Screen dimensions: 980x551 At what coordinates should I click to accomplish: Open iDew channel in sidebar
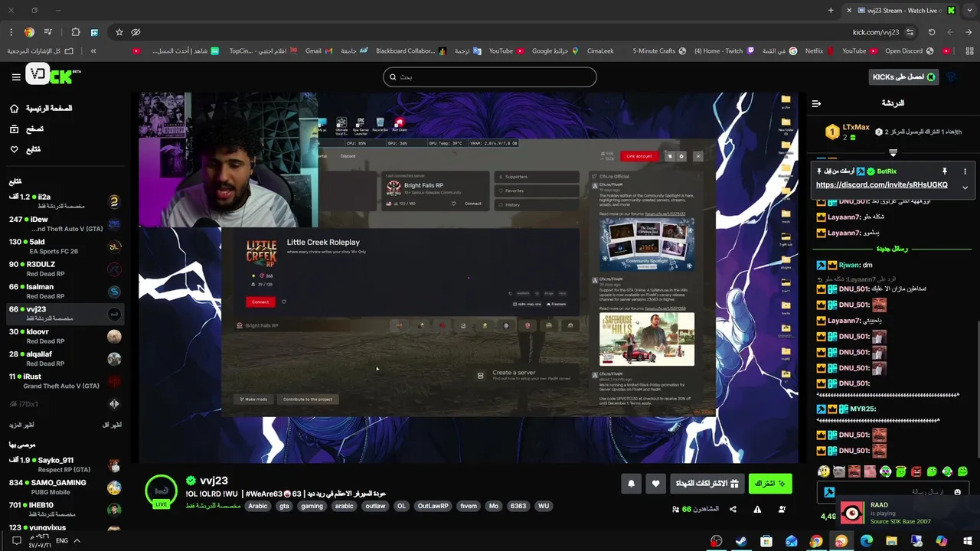65,223
